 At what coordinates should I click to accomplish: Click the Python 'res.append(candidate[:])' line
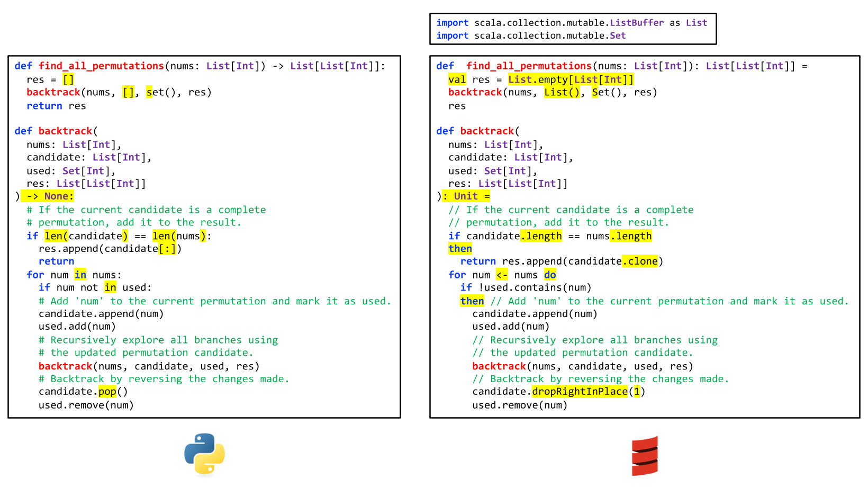tap(110, 249)
